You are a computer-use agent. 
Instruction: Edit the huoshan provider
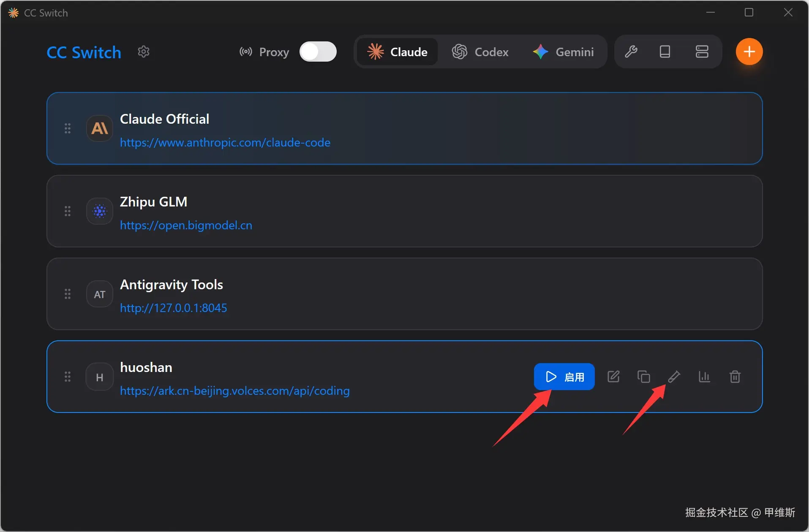pos(613,377)
